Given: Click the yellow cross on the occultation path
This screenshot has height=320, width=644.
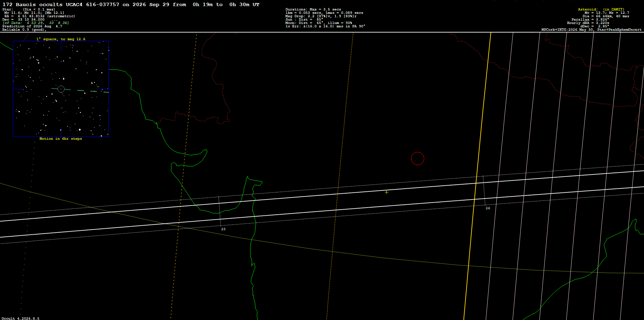Looking at the screenshot, I should (x=386, y=192).
